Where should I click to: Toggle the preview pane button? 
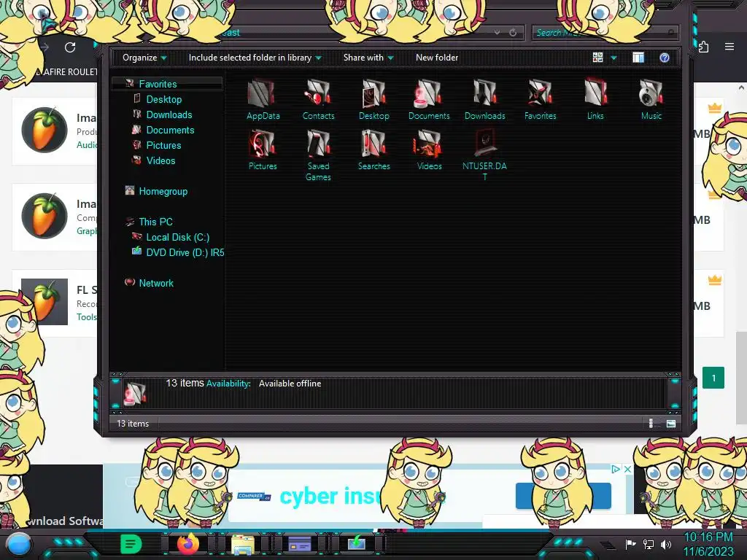(x=638, y=58)
